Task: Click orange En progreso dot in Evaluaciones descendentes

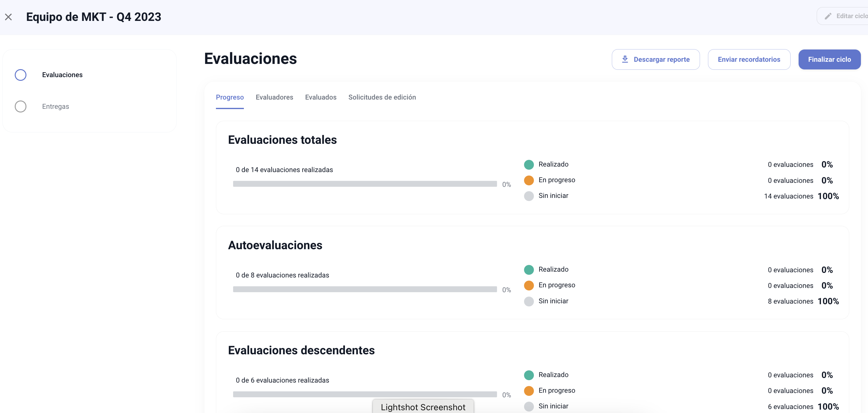Action: coord(529,391)
